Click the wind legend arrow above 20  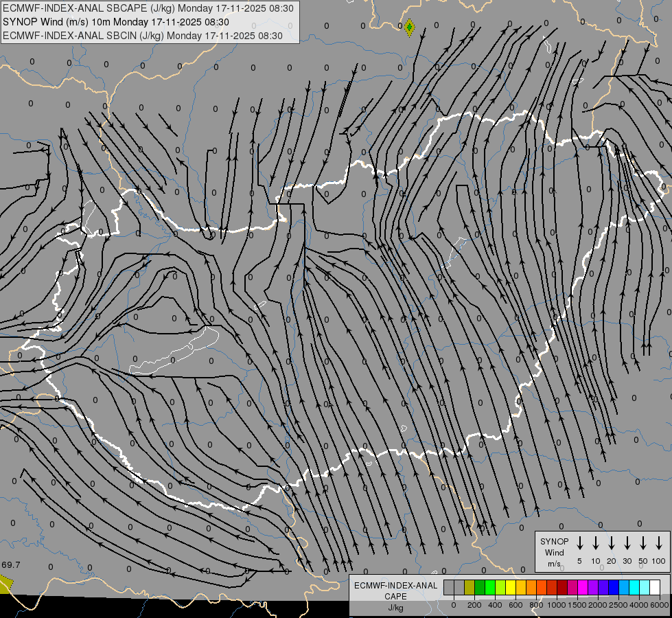pos(612,543)
